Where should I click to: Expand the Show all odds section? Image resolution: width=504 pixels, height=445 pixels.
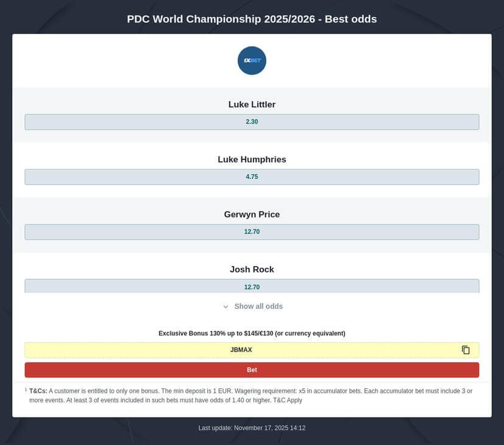pyautogui.click(x=257, y=306)
